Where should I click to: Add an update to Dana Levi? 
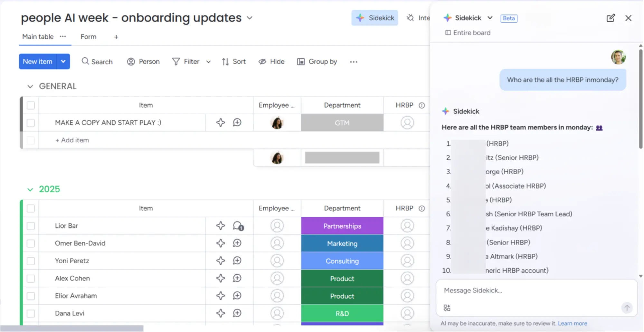(x=237, y=313)
